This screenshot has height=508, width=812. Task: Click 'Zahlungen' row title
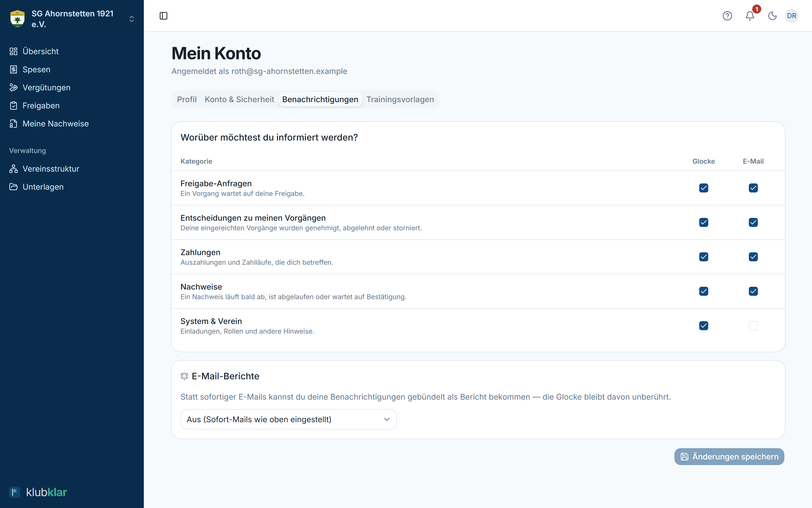coord(200,252)
